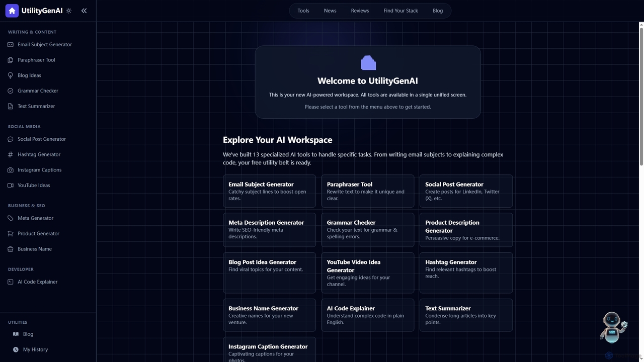The width and height of the screenshot is (644, 362).
Task: Click the Welcome to UtilityGenAI heading
Action: (368, 81)
